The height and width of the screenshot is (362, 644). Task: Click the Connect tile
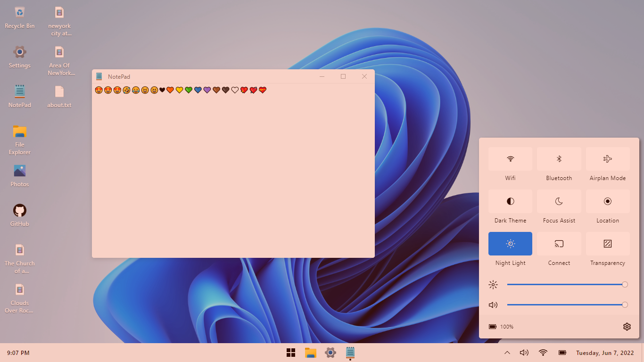pyautogui.click(x=559, y=244)
